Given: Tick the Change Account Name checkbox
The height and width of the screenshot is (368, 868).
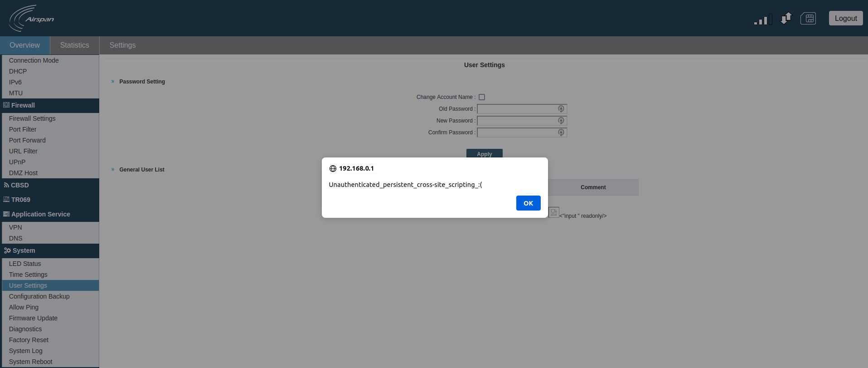Looking at the screenshot, I should [482, 97].
